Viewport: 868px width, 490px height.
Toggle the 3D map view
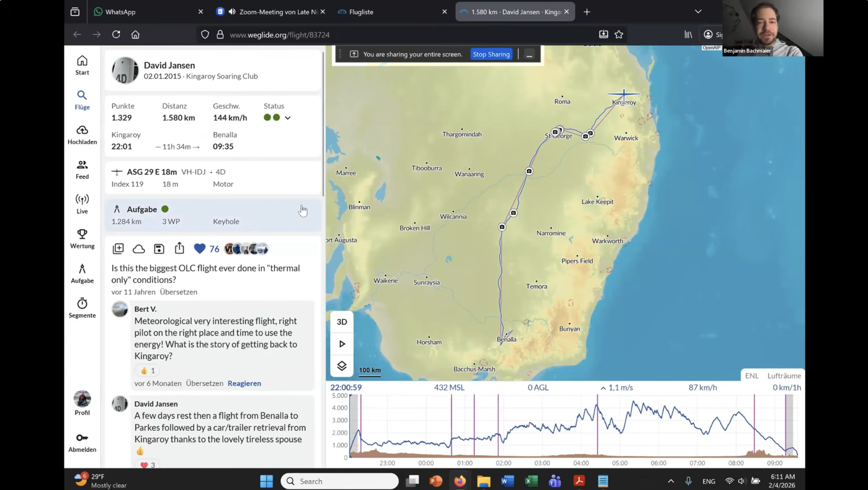(342, 322)
